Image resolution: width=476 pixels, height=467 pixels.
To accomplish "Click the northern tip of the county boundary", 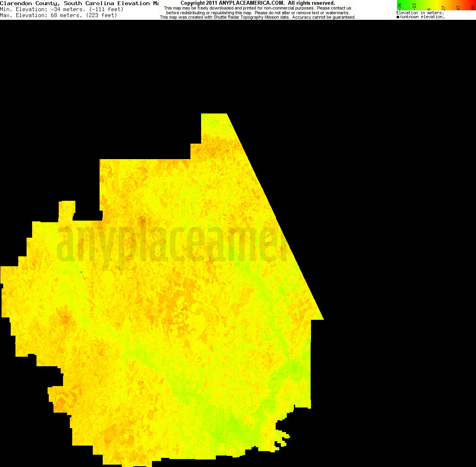I will [214, 115].
